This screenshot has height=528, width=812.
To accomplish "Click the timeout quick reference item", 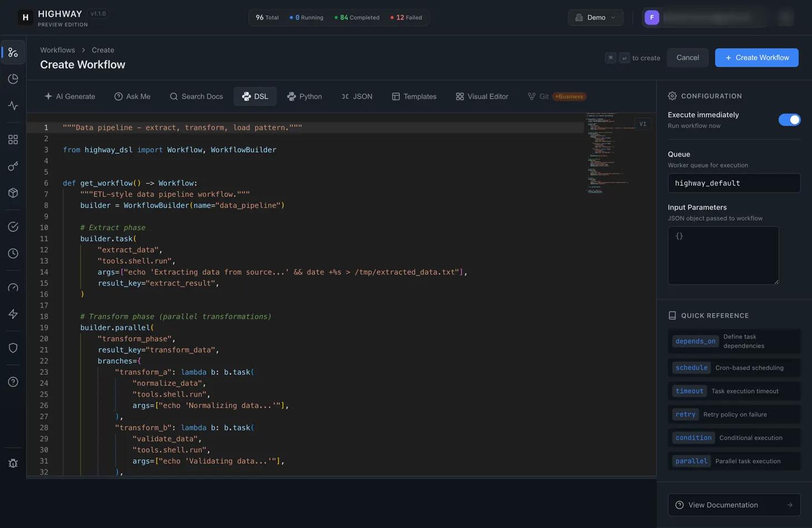I will click(734, 391).
